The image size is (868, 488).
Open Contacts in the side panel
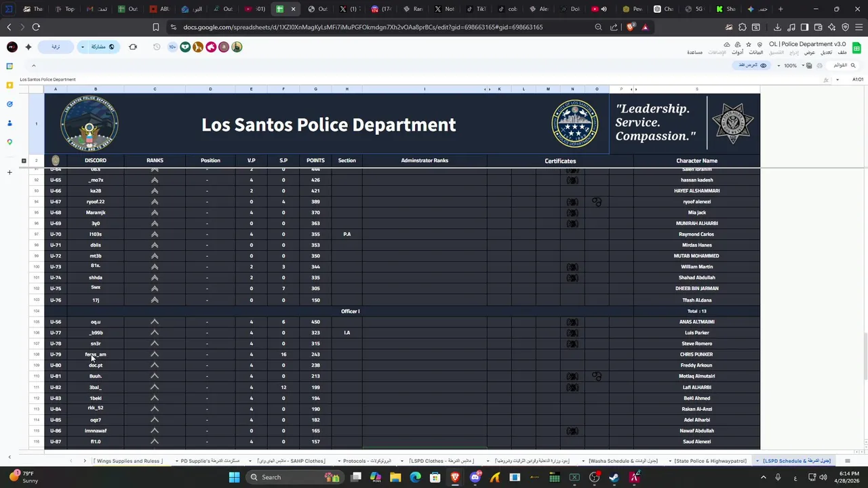[x=9, y=123]
